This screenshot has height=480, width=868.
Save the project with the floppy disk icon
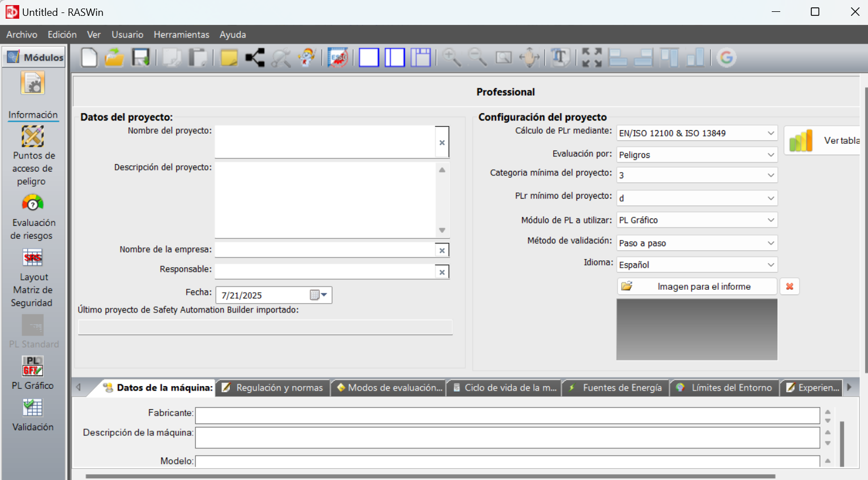140,58
